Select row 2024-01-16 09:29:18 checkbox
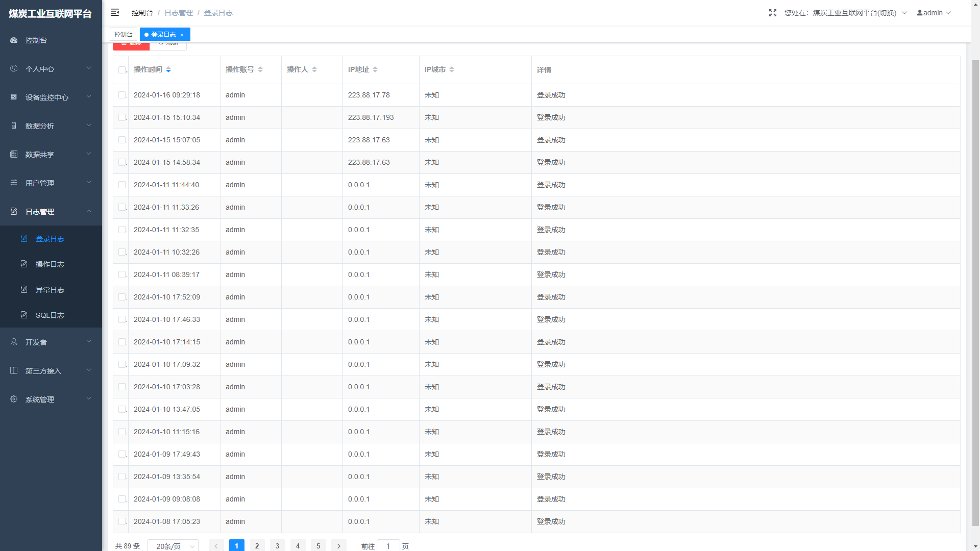Viewport: 980px width, 551px height. (121, 95)
